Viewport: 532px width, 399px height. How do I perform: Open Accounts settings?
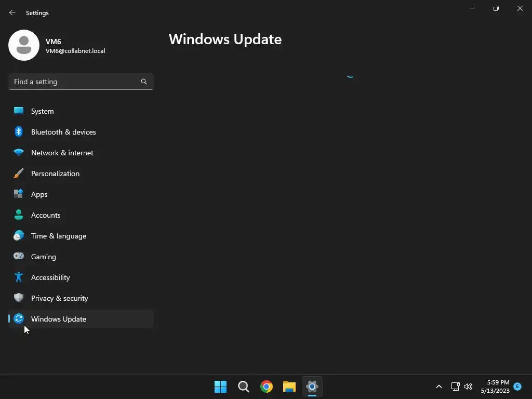pos(81,215)
